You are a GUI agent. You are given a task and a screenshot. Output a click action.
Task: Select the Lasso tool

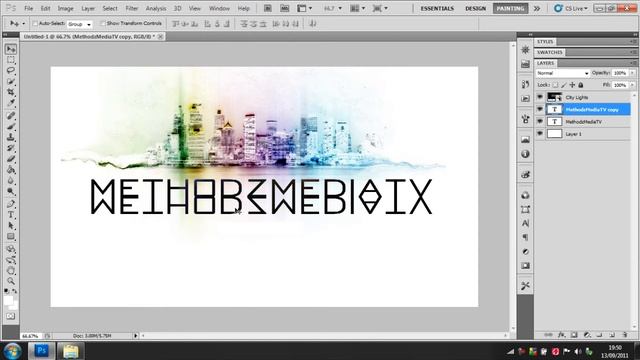coord(11,71)
